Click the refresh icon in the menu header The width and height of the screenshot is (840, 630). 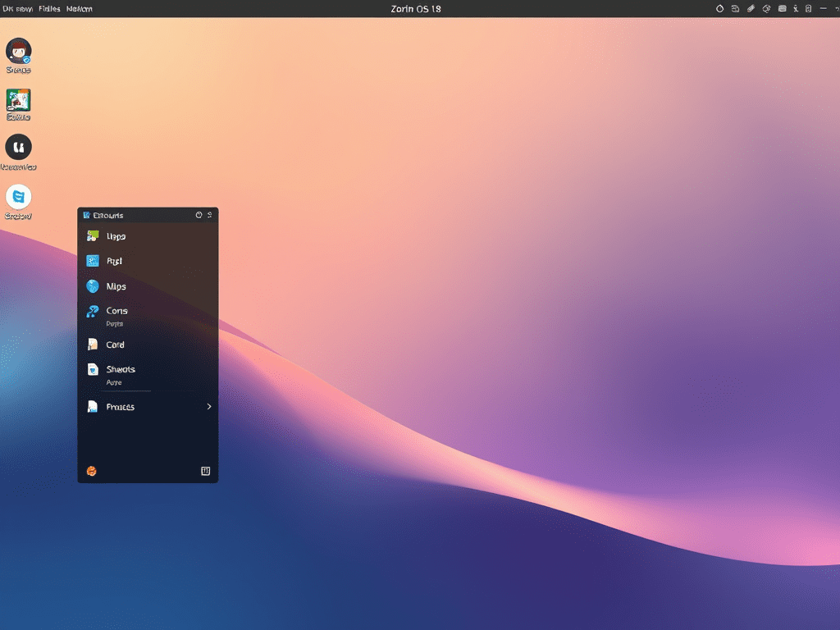coord(199,215)
